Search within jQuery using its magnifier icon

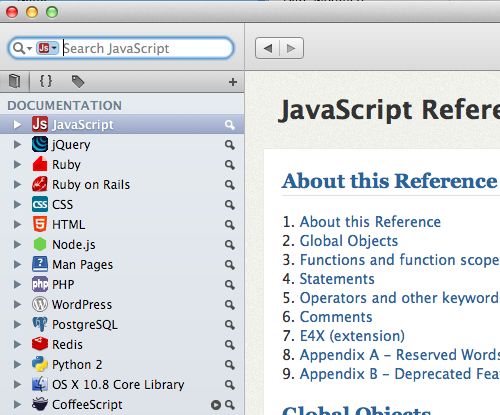coord(230,145)
